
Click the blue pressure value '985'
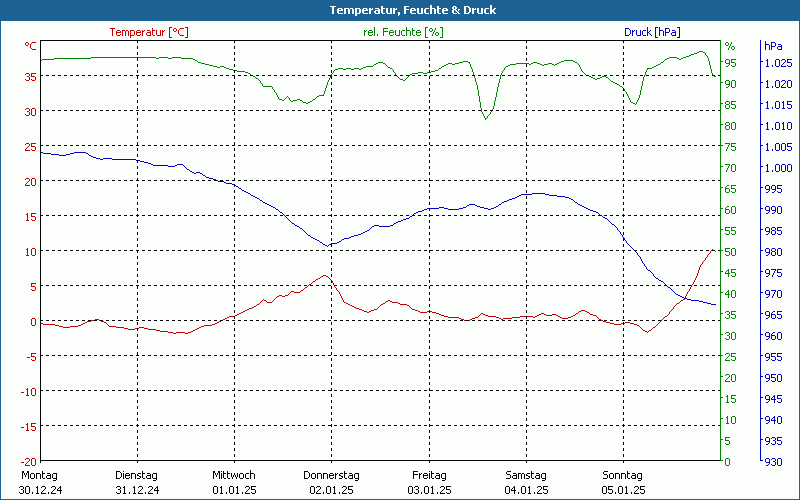[x=773, y=231]
